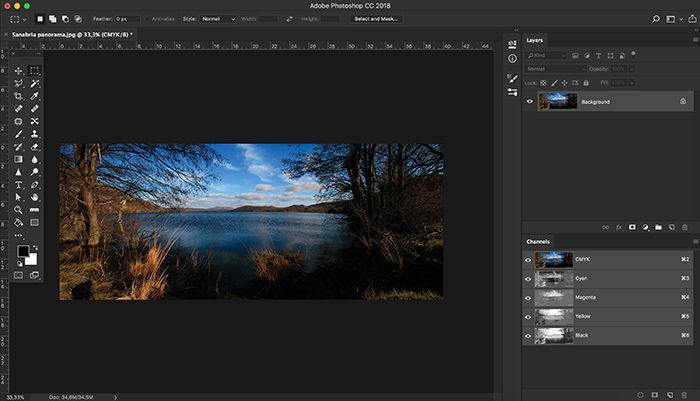Hide the Background layer visibility eye

529,101
